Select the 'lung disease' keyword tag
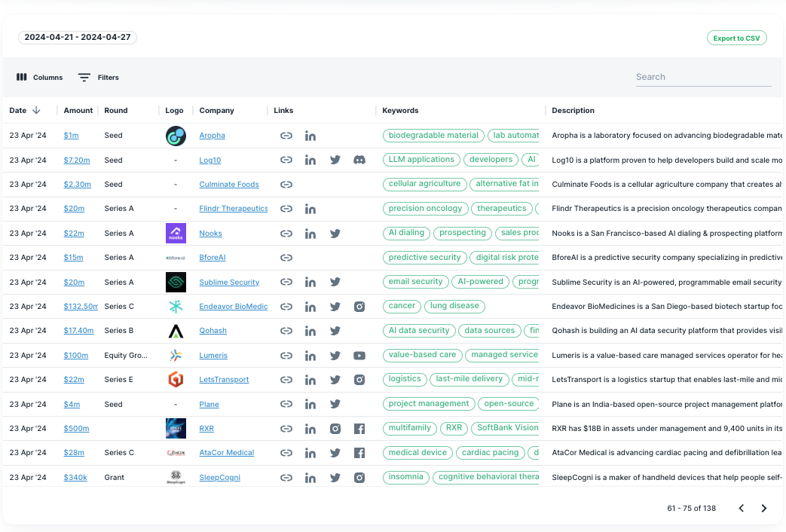Screen dimensions: 786x532 click(454, 306)
